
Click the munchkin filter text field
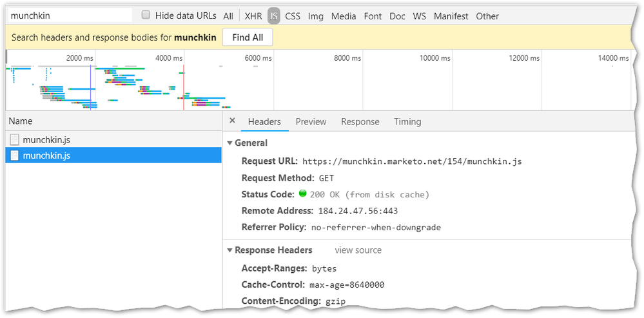point(69,15)
